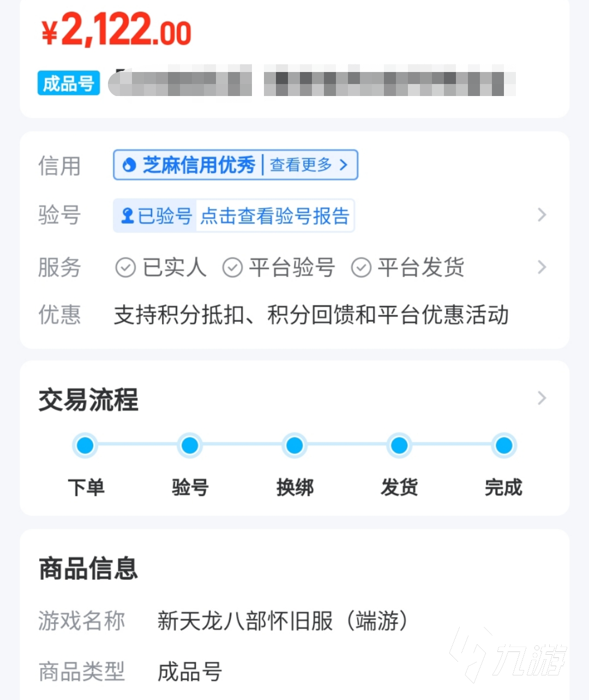Click the 已实人 checkmark icon
The width and height of the screenshot is (589, 700).
pyautogui.click(x=125, y=268)
